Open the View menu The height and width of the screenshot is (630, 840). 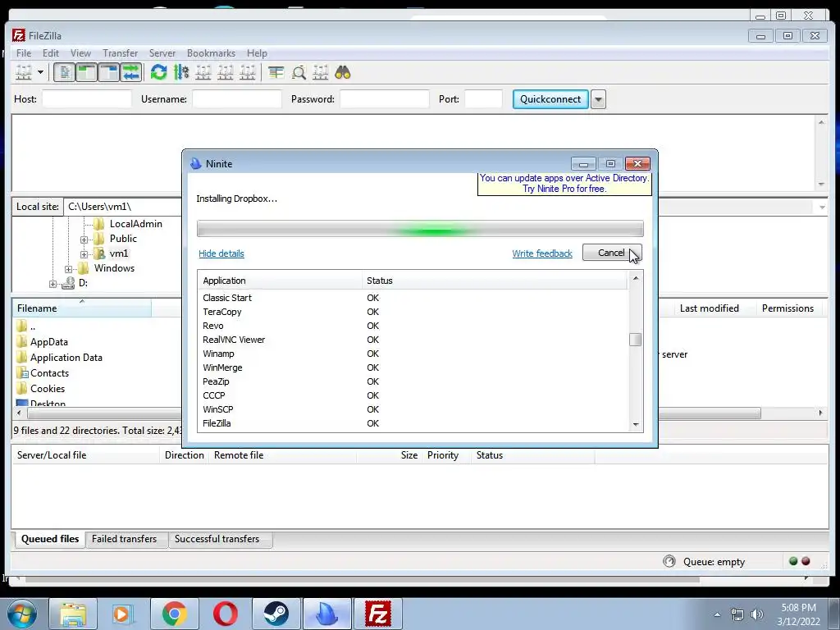[x=80, y=53]
